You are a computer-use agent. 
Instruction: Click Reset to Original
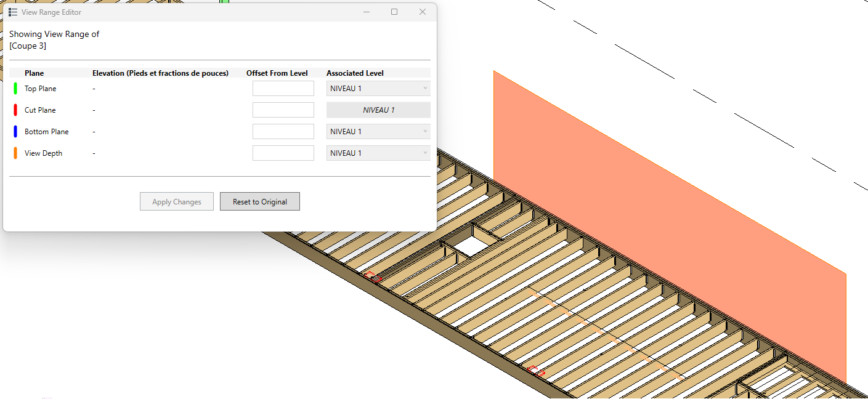tap(259, 202)
